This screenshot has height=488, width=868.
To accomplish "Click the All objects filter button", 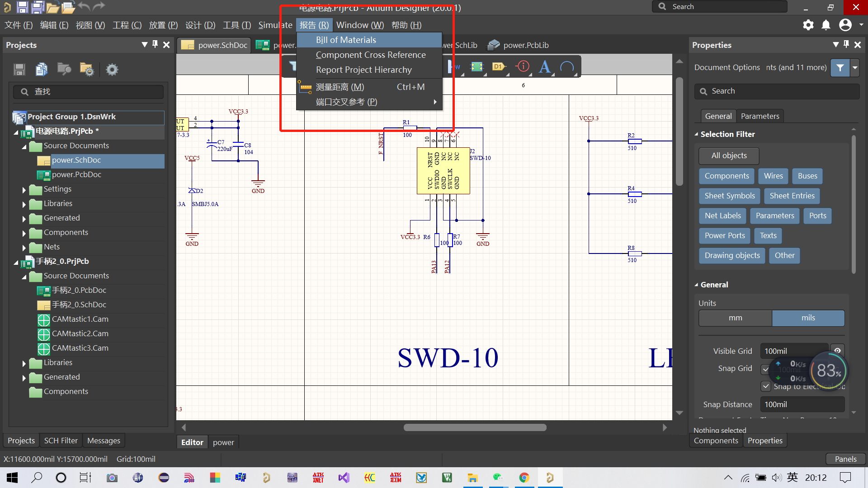I will tap(729, 155).
